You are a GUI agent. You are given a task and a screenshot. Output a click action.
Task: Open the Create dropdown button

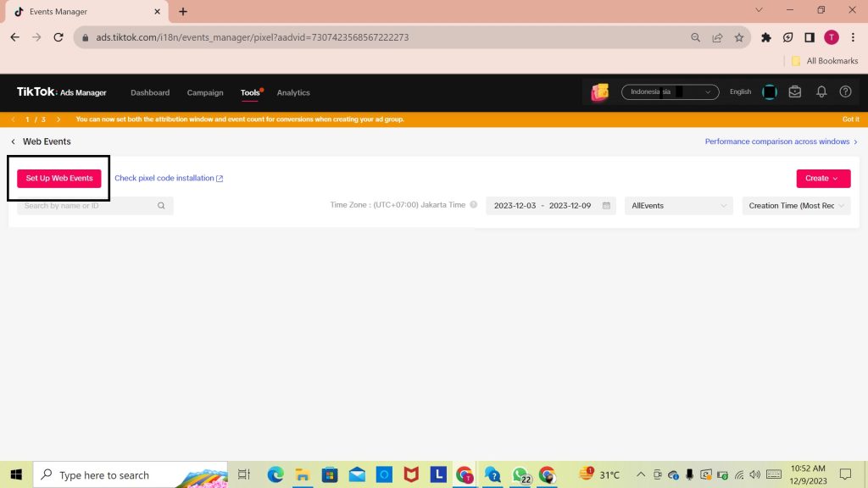point(822,178)
